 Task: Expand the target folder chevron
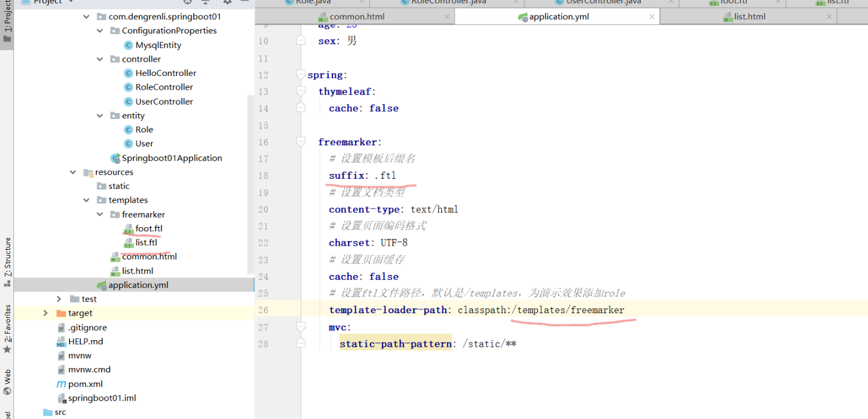click(45, 313)
